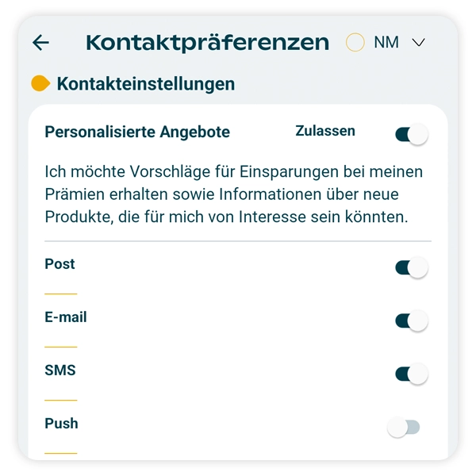Click the round profile avatar circle
The image size is (476, 476).
(355, 43)
